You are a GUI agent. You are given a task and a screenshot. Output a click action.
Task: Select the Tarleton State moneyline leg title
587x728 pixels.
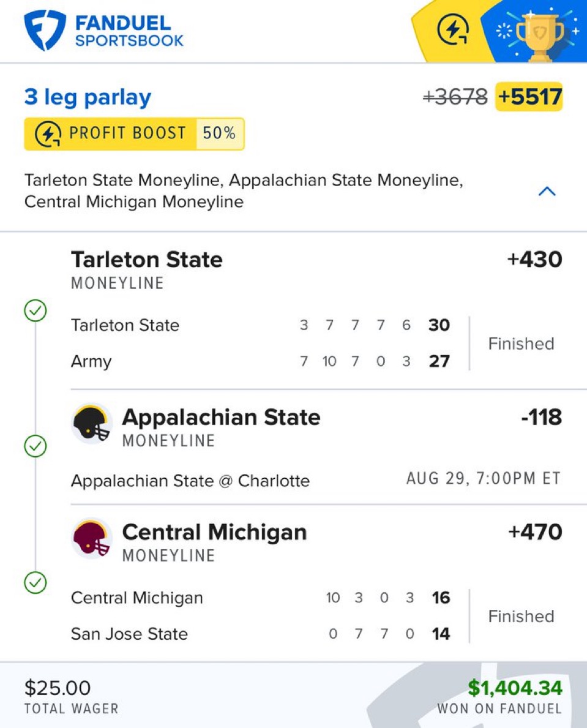coord(147,260)
